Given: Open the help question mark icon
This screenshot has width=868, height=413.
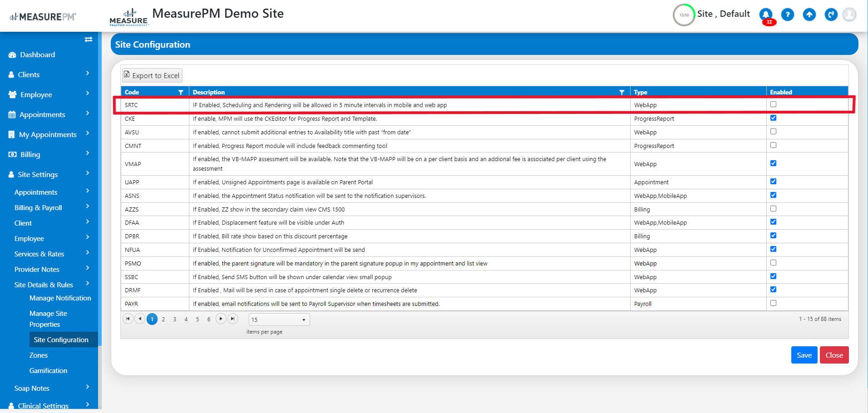Looking at the screenshot, I should click(x=788, y=15).
